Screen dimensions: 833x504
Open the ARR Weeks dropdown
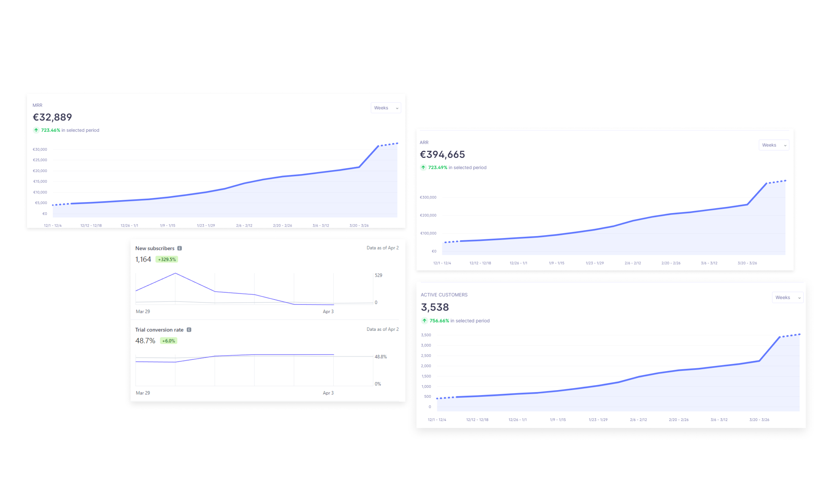coord(773,145)
